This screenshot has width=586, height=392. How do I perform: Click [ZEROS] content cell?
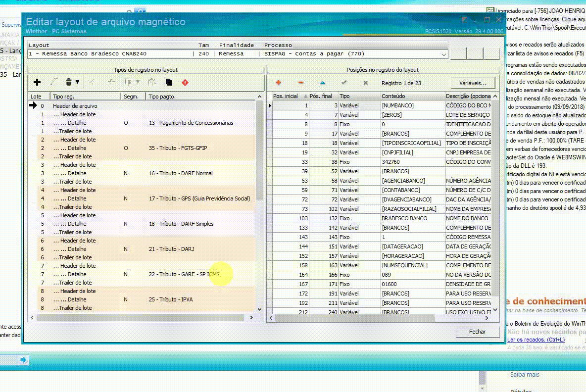[413, 115]
